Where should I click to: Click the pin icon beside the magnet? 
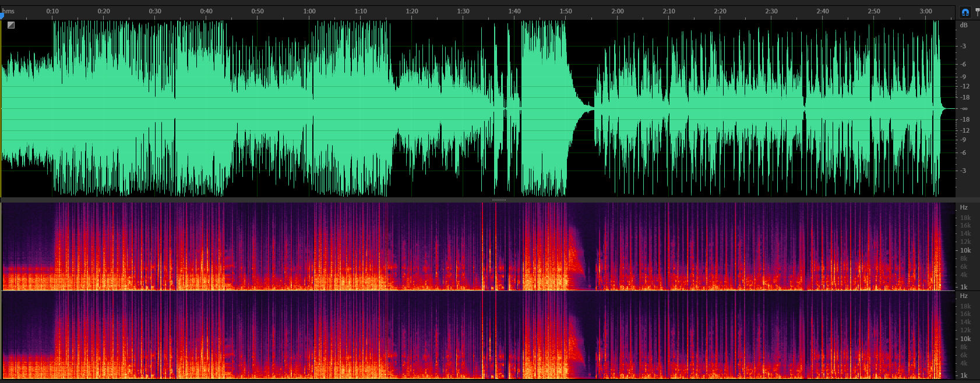point(977,12)
